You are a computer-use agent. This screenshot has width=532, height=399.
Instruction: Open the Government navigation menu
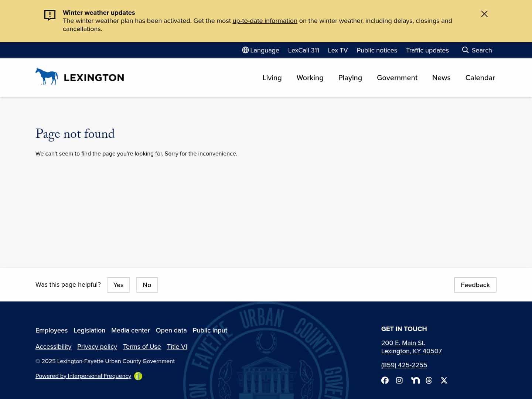[397, 78]
